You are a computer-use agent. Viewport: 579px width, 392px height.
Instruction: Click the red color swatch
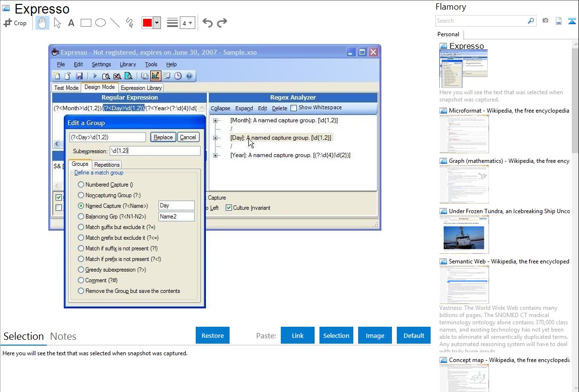(x=147, y=23)
